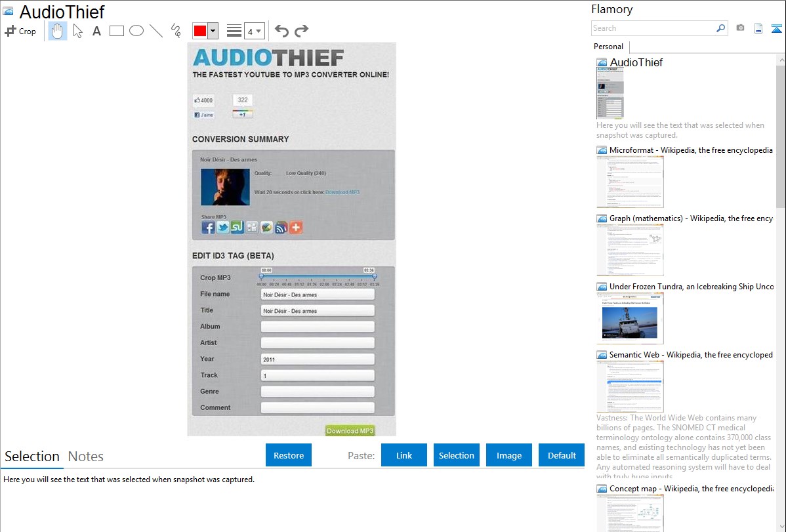Click the Flamory search field
This screenshot has width=786, height=532.
click(x=653, y=28)
